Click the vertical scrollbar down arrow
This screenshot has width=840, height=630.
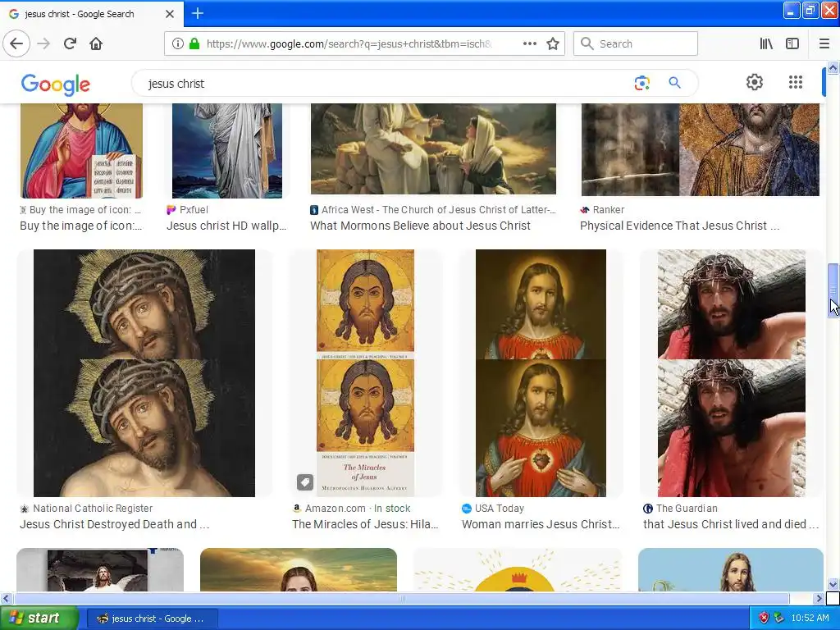[x=833, y=584]
